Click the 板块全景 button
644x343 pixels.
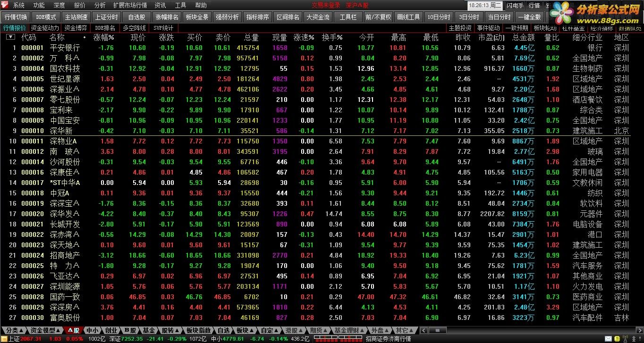click(x=197, y=17)
